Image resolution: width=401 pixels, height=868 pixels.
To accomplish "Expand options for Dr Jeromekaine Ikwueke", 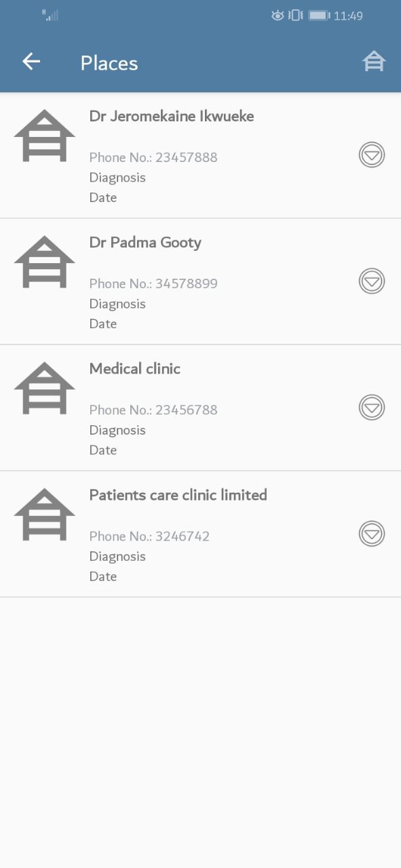I will point(372,155).
